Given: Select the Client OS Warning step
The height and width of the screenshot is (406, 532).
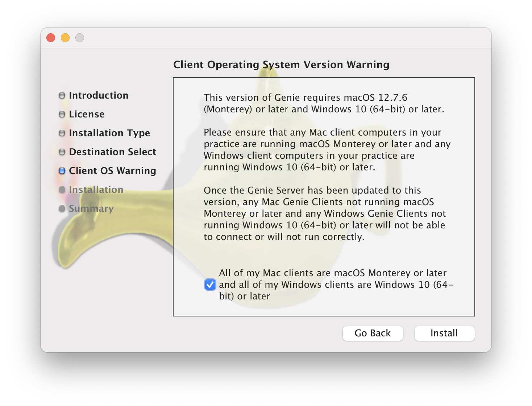Looking at the screenshot, I should coord(113,170).
